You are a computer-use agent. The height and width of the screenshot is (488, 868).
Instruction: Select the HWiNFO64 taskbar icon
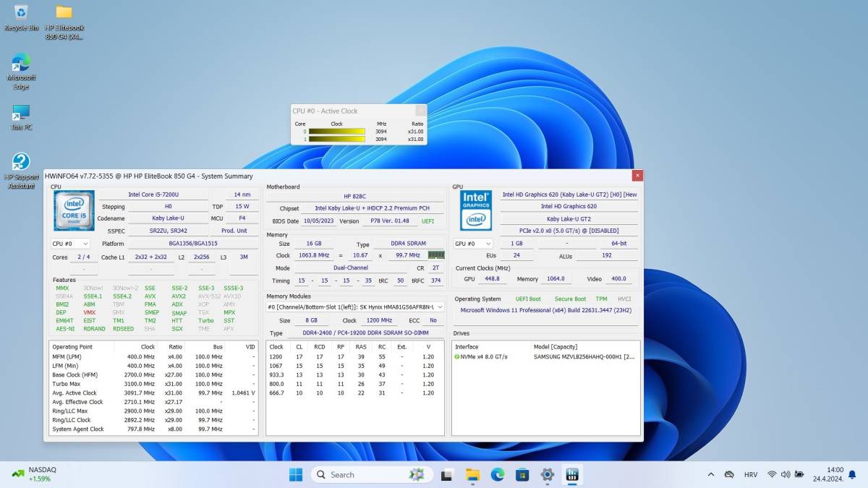[572, 475]
